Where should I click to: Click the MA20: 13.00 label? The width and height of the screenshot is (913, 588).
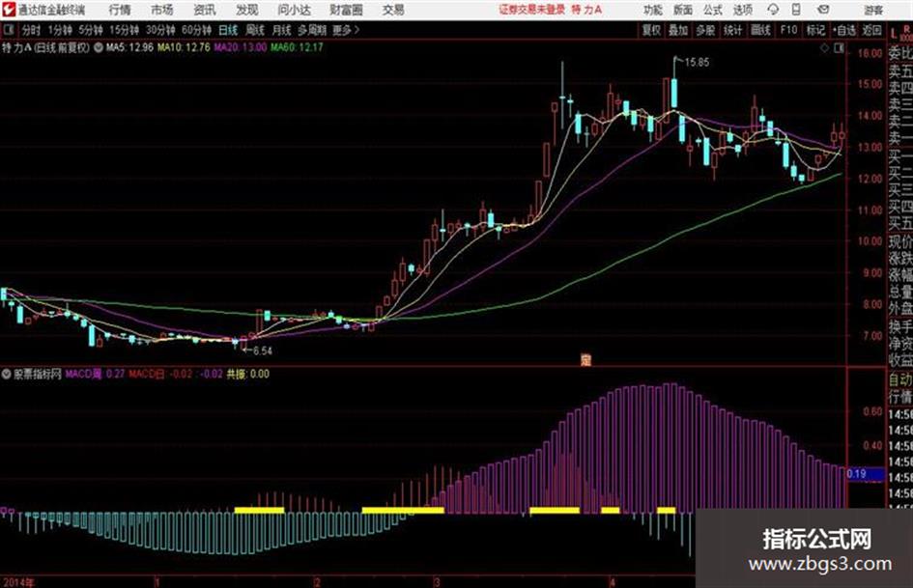click(240, 47)
